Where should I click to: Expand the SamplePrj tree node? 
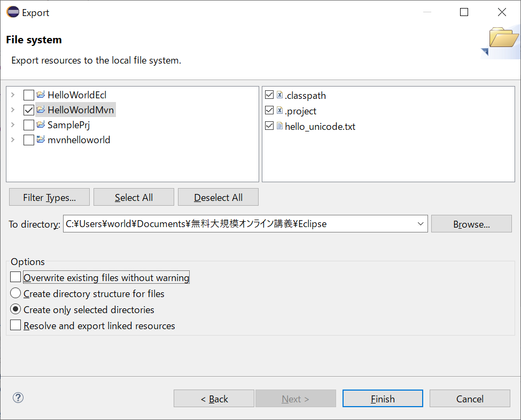point(12,125)
